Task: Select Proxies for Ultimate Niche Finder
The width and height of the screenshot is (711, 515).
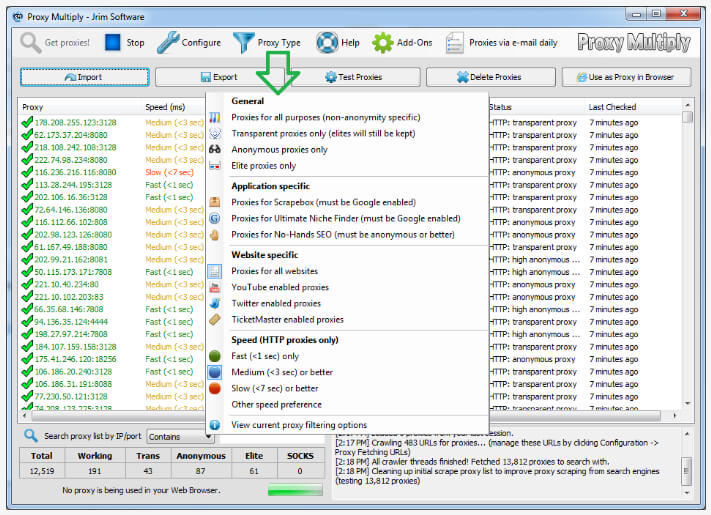Action: tap(346, 219)
